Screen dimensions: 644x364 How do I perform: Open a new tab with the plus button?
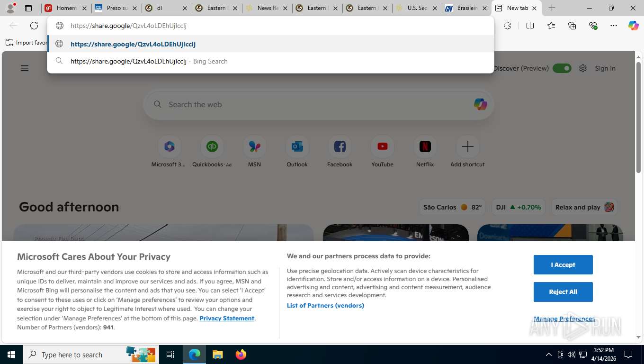coord(552,8)
